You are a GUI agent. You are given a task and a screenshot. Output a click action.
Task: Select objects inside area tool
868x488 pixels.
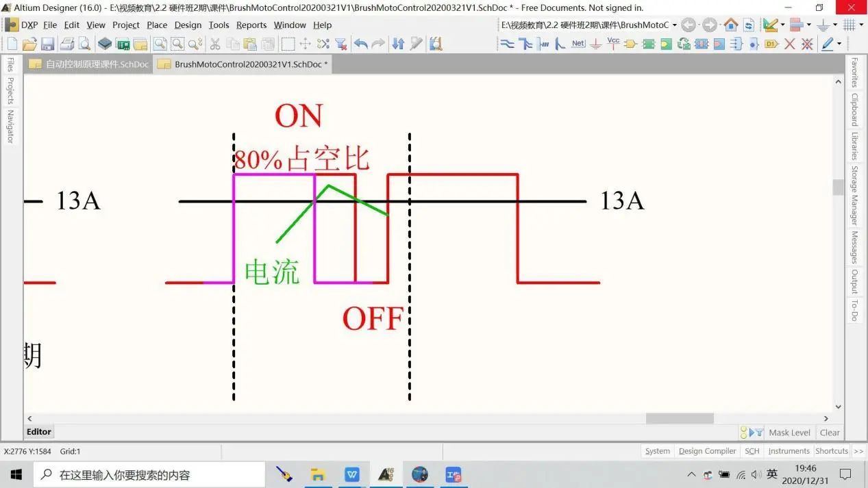tap(288, 44)
